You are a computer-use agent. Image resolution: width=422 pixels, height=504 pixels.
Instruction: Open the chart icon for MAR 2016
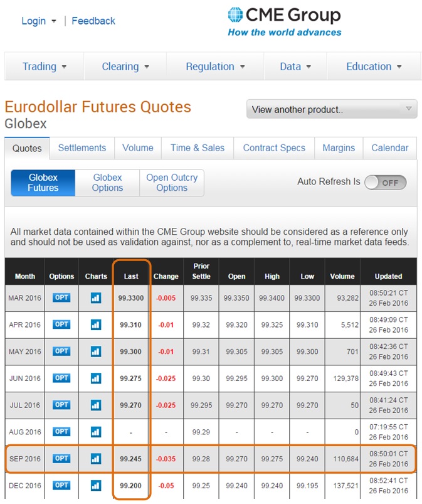point(96,298)
